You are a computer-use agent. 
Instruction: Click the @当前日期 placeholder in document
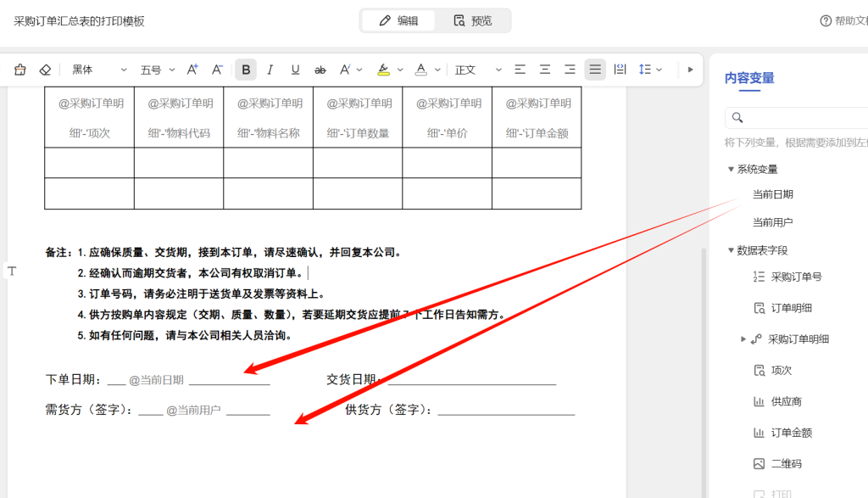point(156,380)
